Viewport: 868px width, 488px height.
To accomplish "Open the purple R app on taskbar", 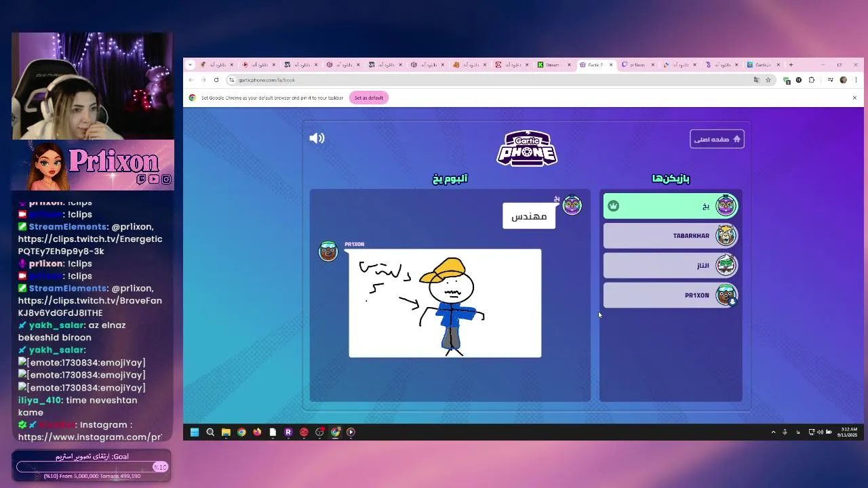I will pos(288,432).
